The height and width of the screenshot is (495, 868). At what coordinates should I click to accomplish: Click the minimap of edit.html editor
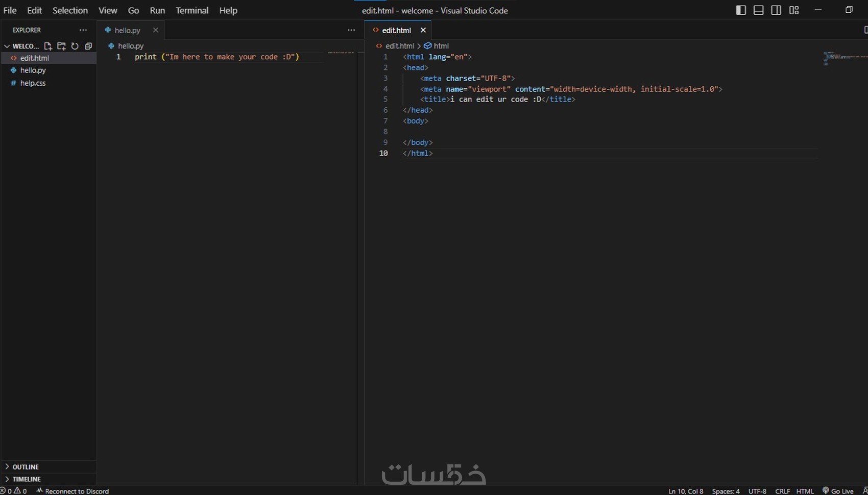point(845,58)
